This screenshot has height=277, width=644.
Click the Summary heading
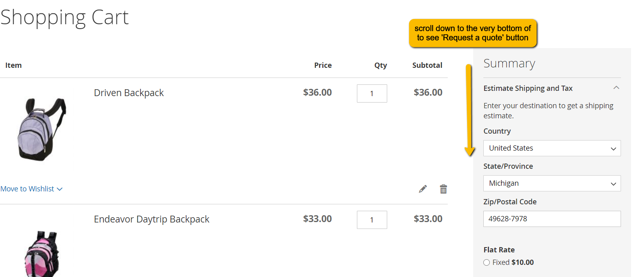[509, 63]
